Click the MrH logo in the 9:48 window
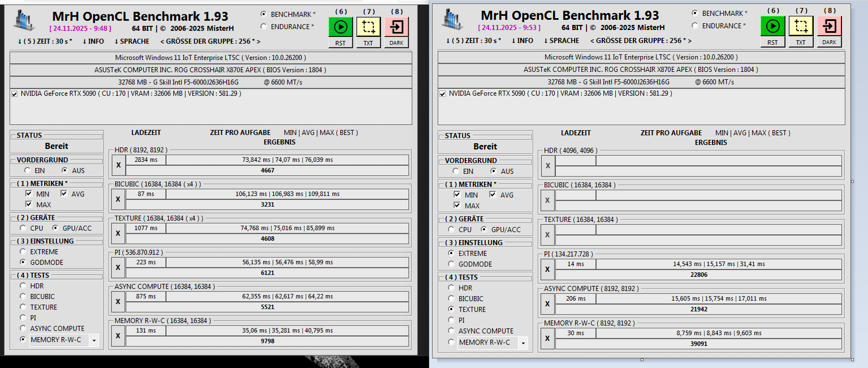868x368 pixels. (x=24, y=20)
